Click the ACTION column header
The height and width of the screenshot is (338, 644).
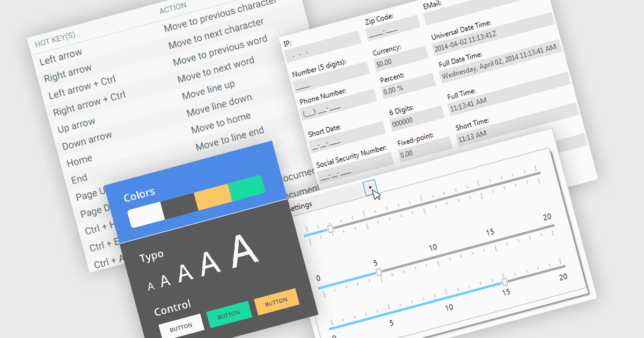coord(173,8)
